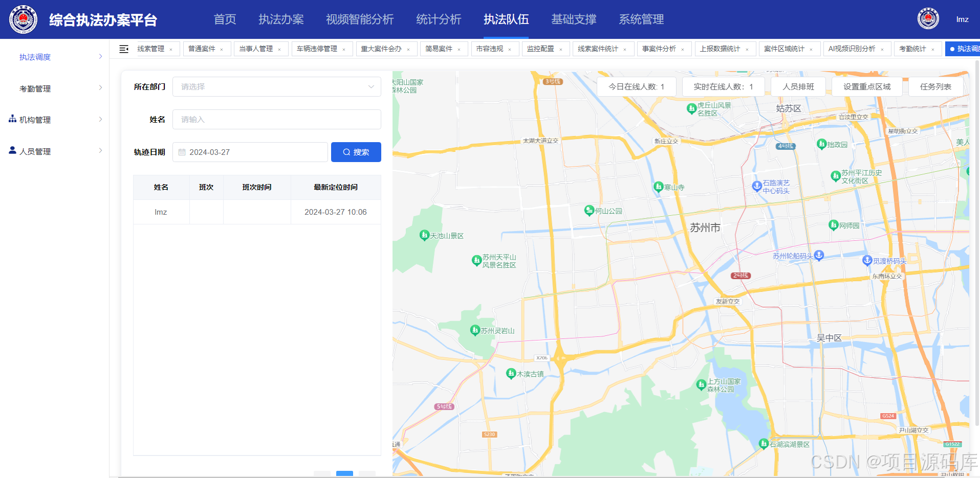Screen dimensions: 980x478
Task: Open the 所在部门 dropdown
Action: [277, 87]
